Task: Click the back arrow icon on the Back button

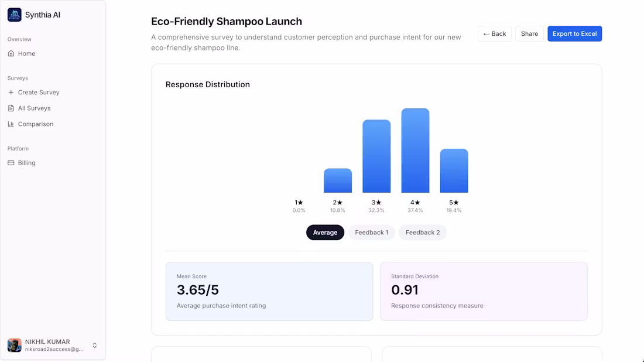Action: [x=487, y=33]
